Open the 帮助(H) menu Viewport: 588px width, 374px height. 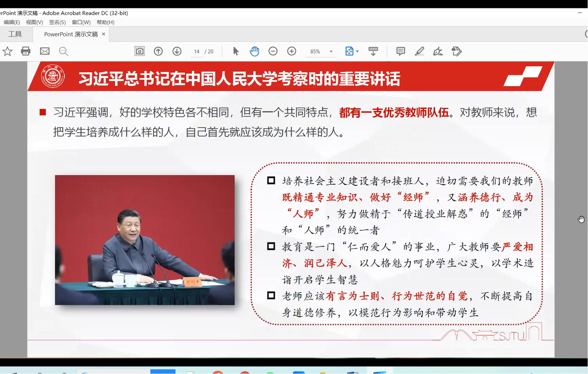[x=105, y=22]
